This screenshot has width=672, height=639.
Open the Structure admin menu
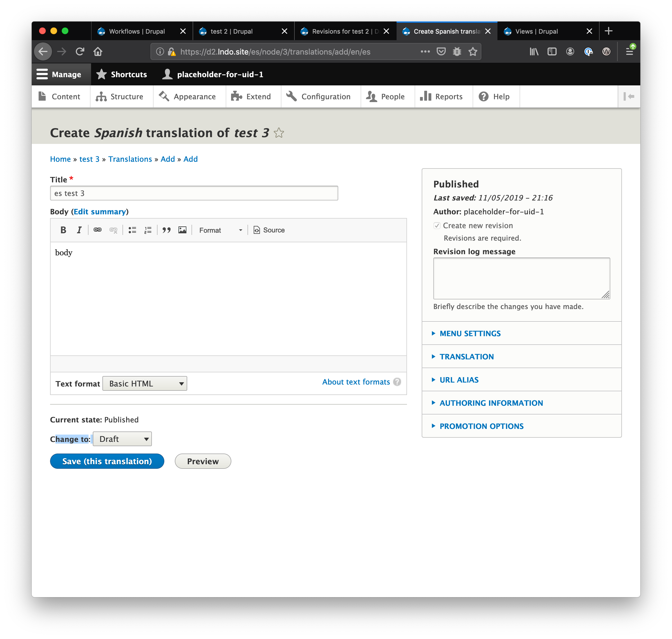(x=120, y=96)
